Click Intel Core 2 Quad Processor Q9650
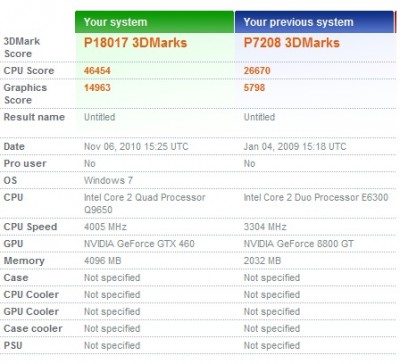This screenshot has width=400, height=364. coord(144,203)
